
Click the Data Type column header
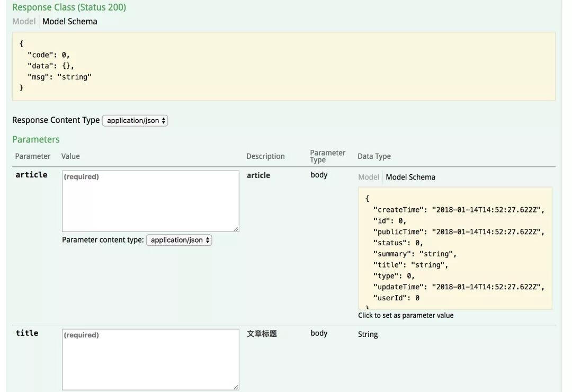374,156
